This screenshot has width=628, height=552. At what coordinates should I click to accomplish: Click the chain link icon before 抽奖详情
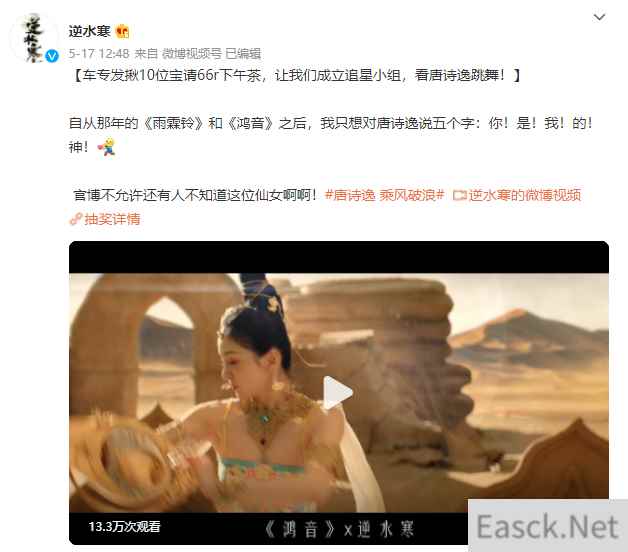76,219
